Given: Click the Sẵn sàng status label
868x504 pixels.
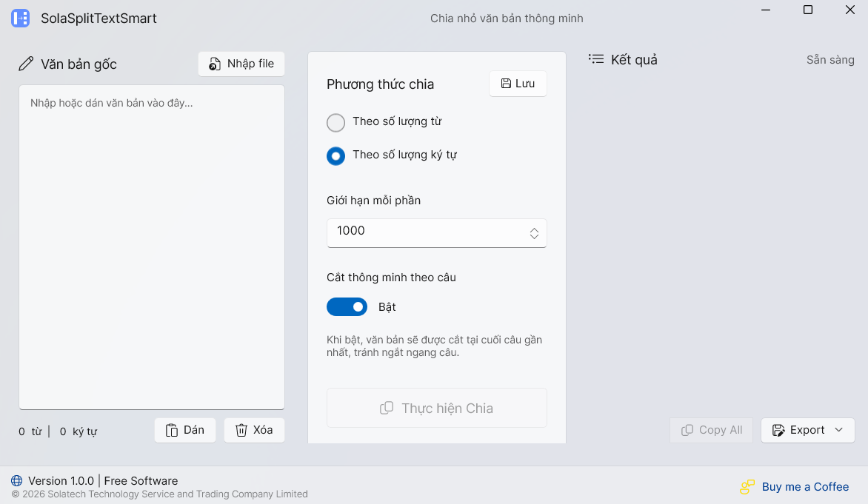Looking at the screenshot, I should tap(829, 59).
